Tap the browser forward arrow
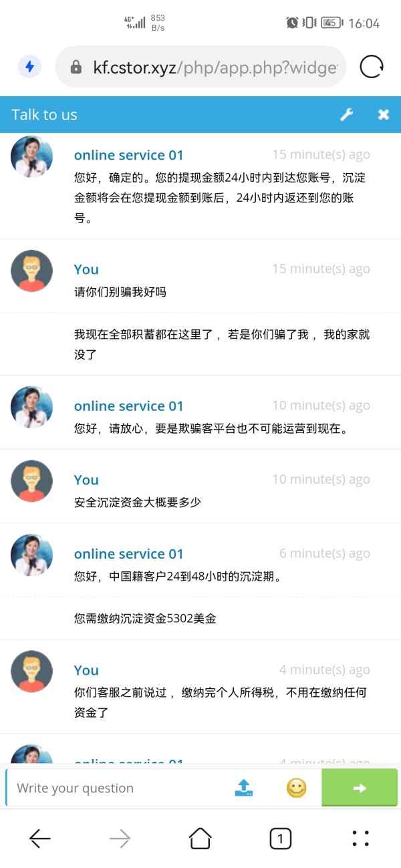Image resolution: width=401 pixels, height=868 pixels. (x=120, y=839)
